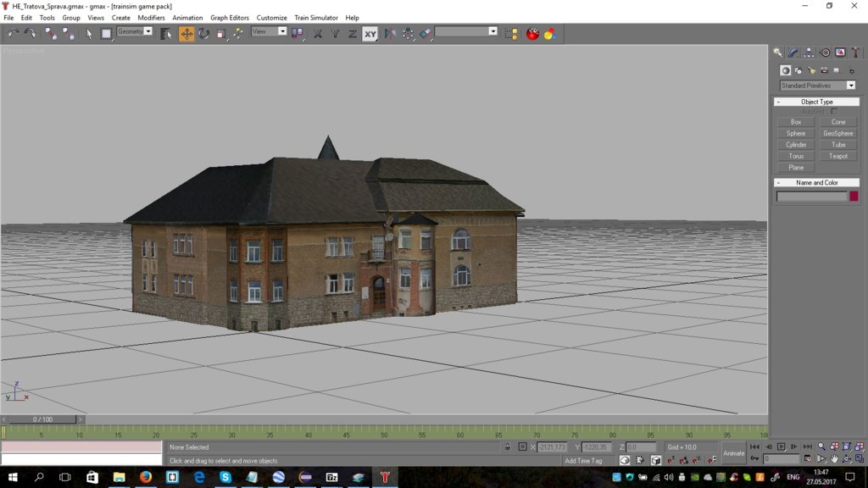Click the time slider showing 0 / 100
This screenshot has height=488, width=868.
(42, 419)
